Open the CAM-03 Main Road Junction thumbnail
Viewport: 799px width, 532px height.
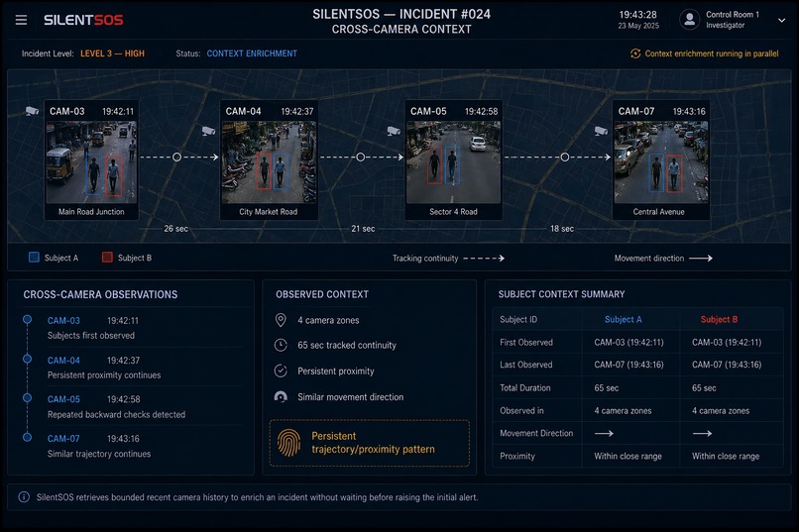click(91, 160)
